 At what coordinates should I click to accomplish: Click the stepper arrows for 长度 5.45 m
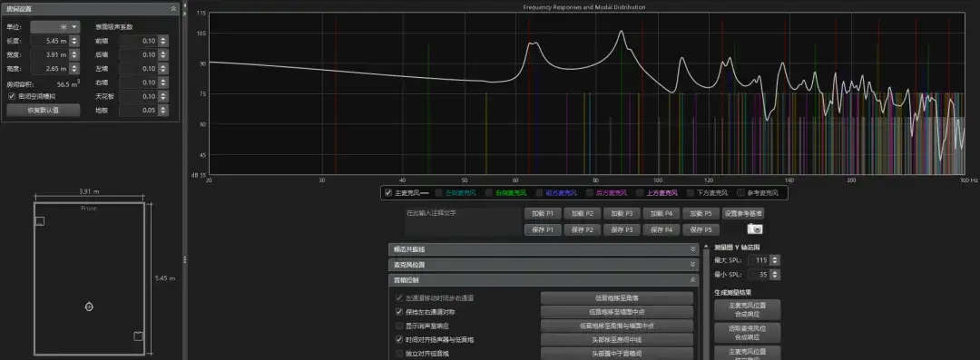click(74, 41)
